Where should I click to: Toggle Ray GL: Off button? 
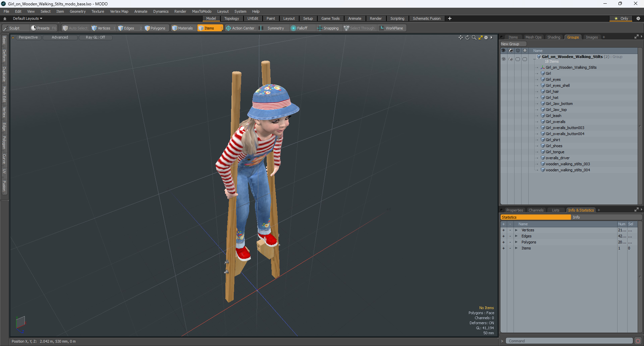click(95, 38)
